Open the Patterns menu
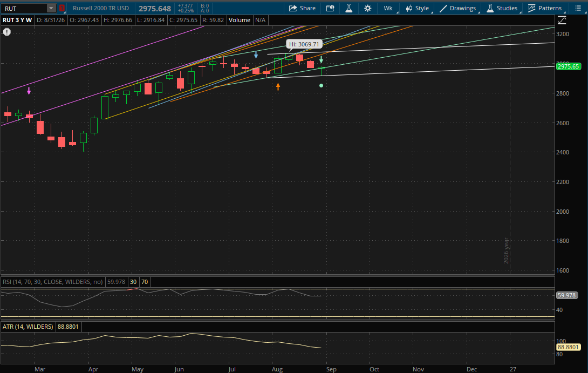Screen dimensions: 588x373 545,8
